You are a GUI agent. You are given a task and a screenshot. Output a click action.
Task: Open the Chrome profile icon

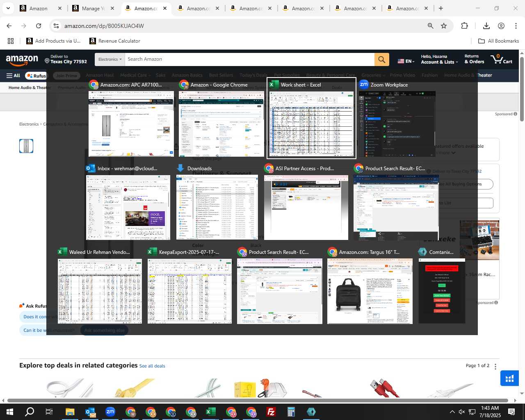[x=501, y=26]
